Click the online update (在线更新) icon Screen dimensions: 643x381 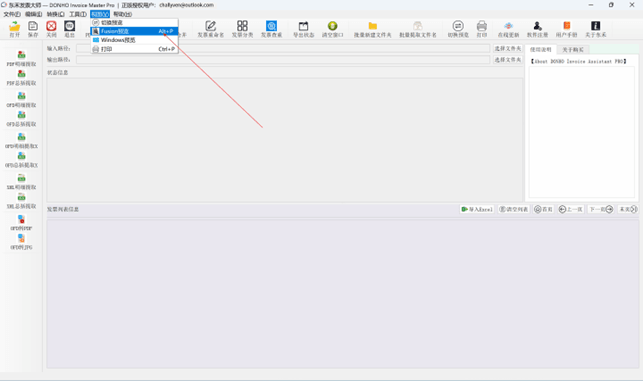508,29
